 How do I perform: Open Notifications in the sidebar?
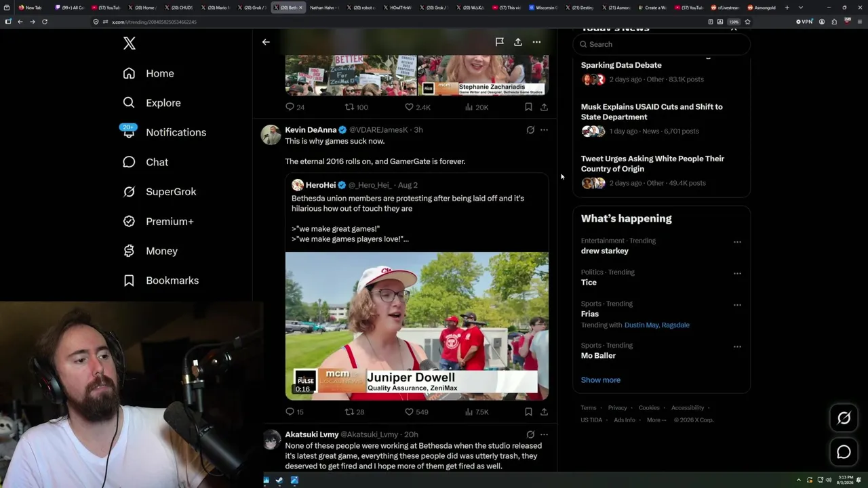164,132
